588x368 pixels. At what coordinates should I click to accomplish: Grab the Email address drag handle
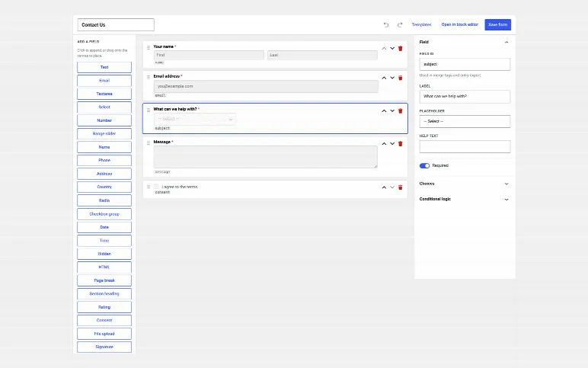[x=149, y=77]
